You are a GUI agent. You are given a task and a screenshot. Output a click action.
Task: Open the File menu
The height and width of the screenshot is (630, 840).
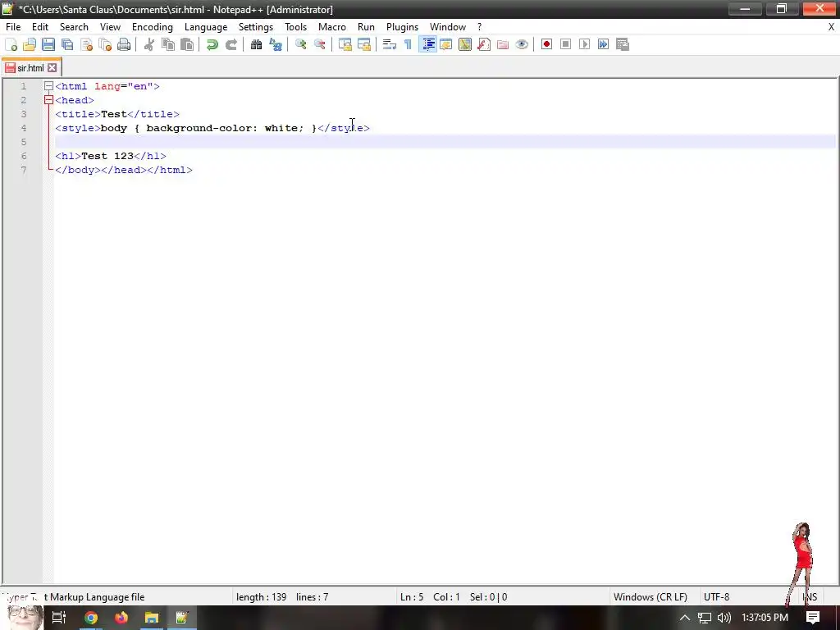click(x=13, y=27)
